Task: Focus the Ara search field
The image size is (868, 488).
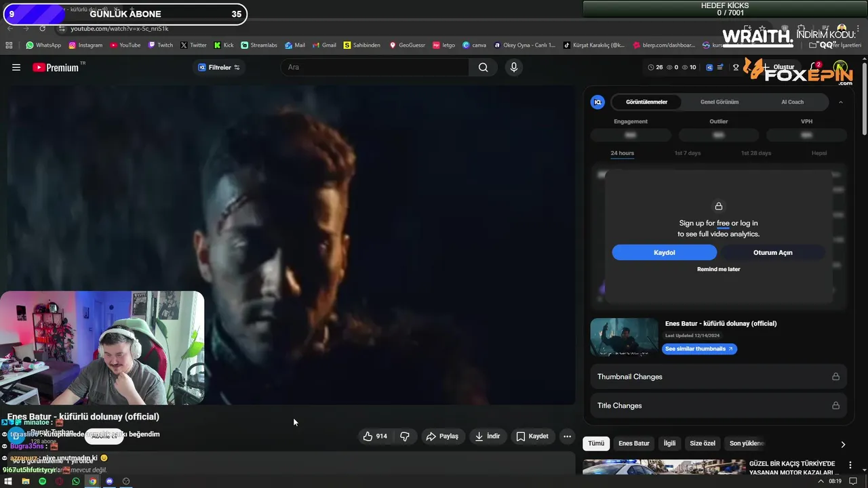Action: tap(375, 67)
